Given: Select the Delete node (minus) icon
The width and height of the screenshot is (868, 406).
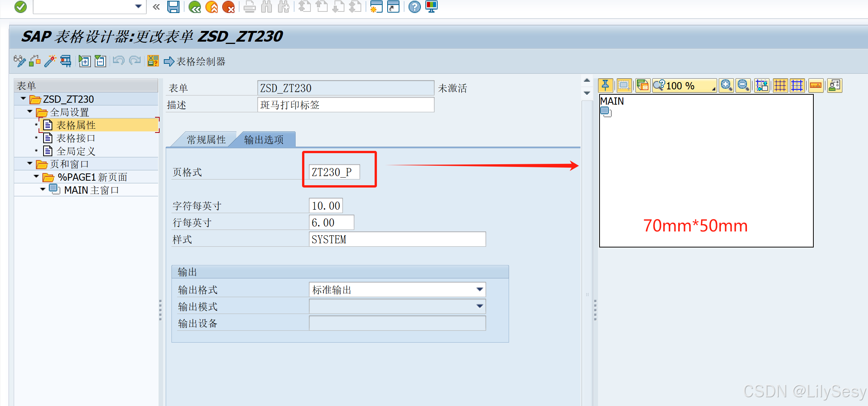Looking at the screenshot, I should (x=100, y=61).
